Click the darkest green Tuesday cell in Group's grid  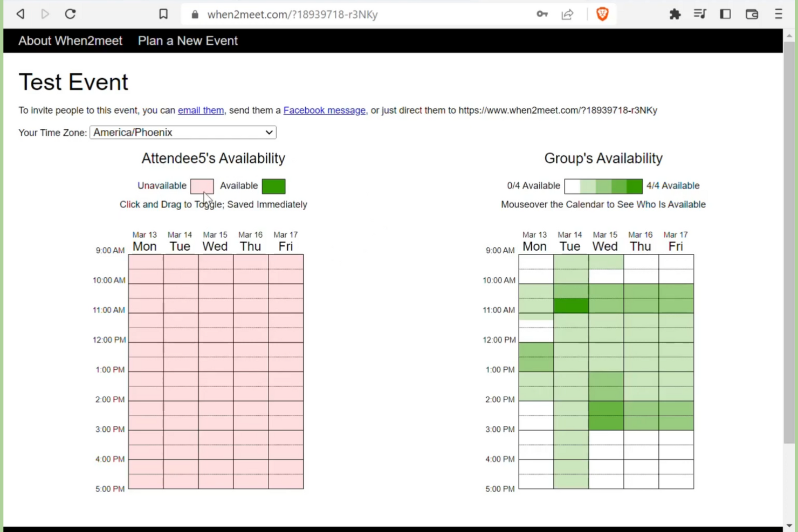point(571,306)
